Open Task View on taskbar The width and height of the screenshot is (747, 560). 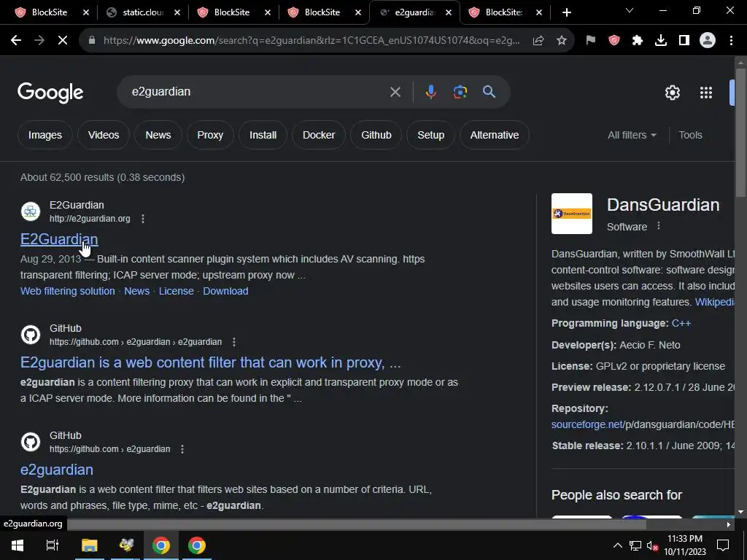(53, 545)
